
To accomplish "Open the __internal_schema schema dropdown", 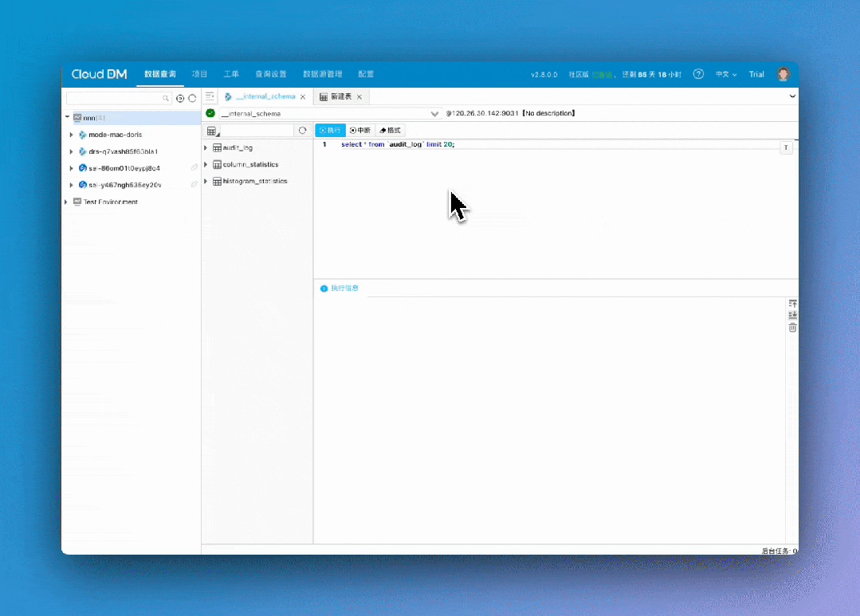I will click(330, 113).
